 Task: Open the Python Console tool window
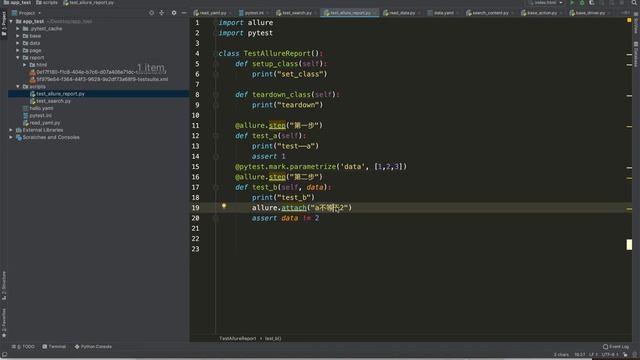(x=93, y=347)
